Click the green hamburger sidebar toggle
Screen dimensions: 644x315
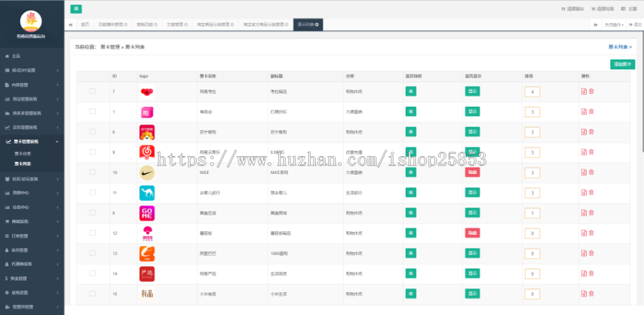tap(77, 9)
